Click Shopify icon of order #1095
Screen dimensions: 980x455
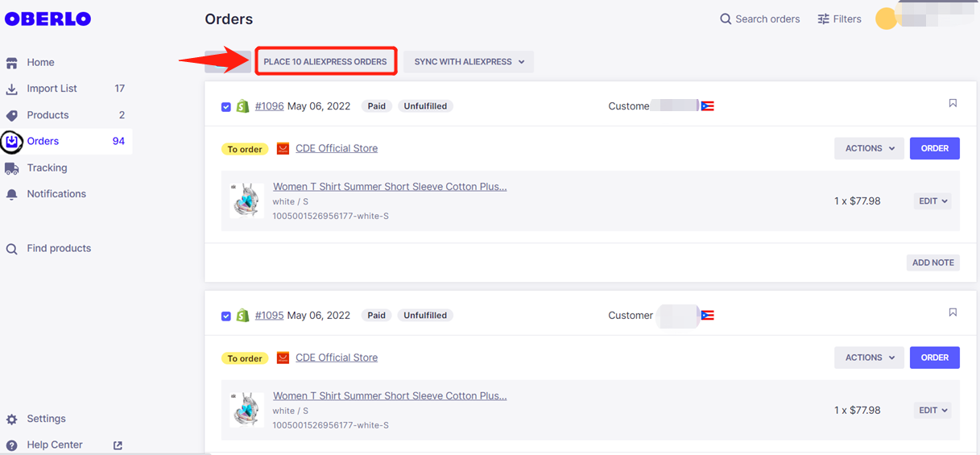coord(242,316)
